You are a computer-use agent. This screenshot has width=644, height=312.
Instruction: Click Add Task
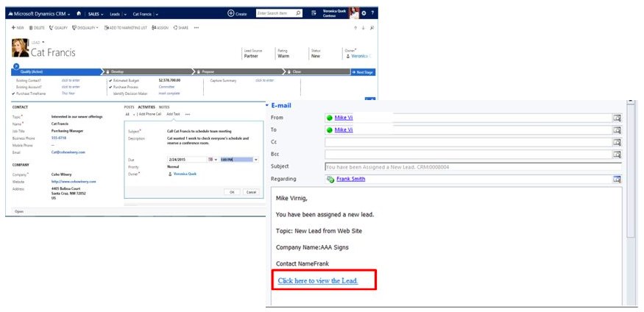tap(173, 114)
